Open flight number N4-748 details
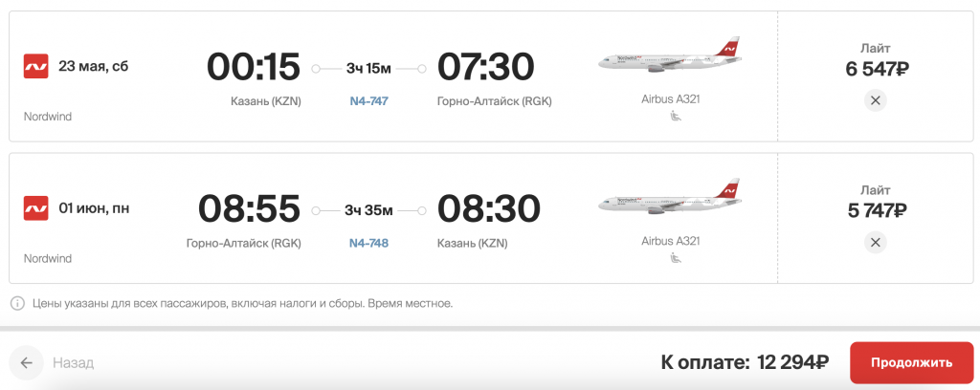Screen dimensions: 980x390 click(368, 243)
